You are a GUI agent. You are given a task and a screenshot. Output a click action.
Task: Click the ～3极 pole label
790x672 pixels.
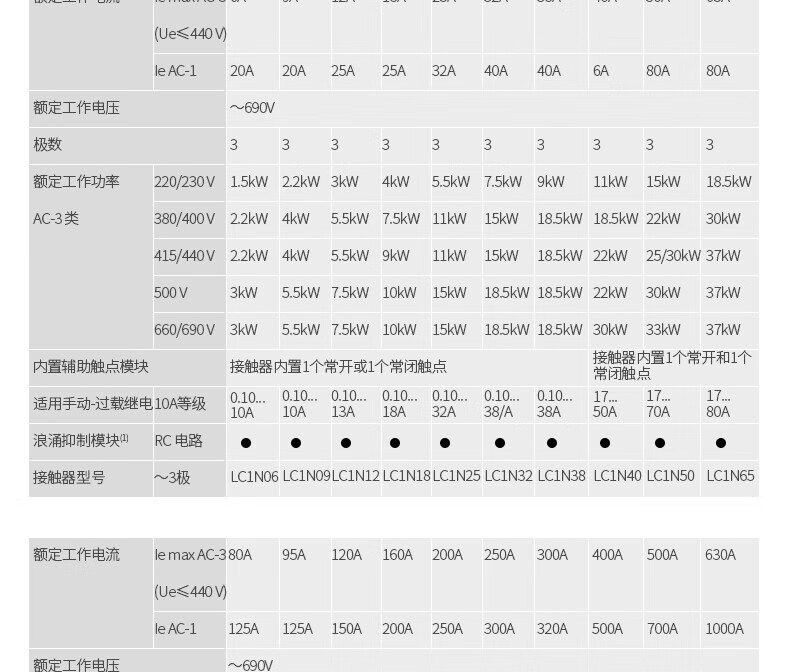click(x=172, y=478)
